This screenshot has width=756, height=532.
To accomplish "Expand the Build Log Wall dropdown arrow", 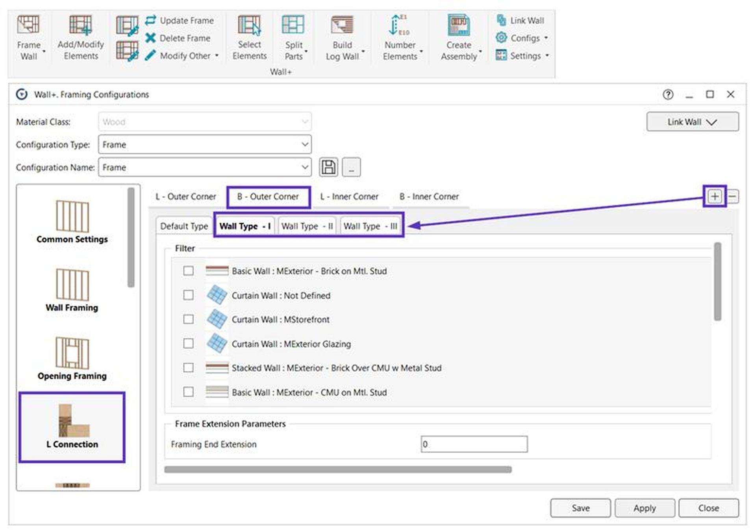I will tap(363, 51).
